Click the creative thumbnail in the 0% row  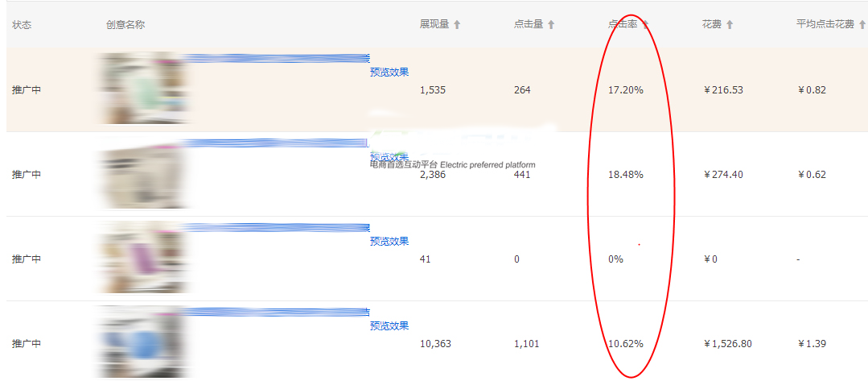(x=142, y=259)
